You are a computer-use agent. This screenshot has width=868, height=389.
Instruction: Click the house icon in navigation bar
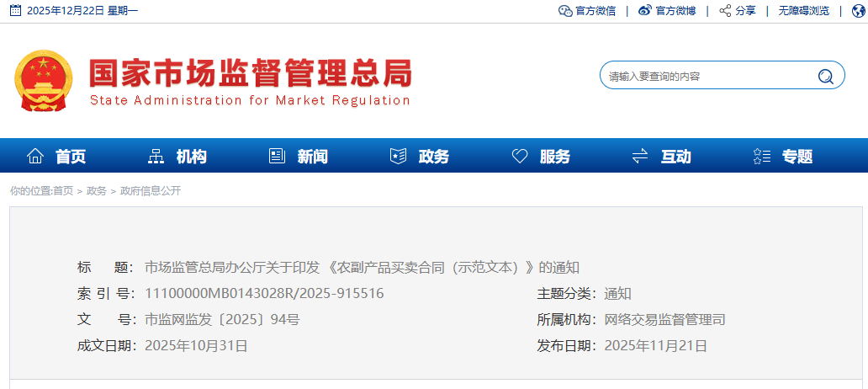click(35, 157)
